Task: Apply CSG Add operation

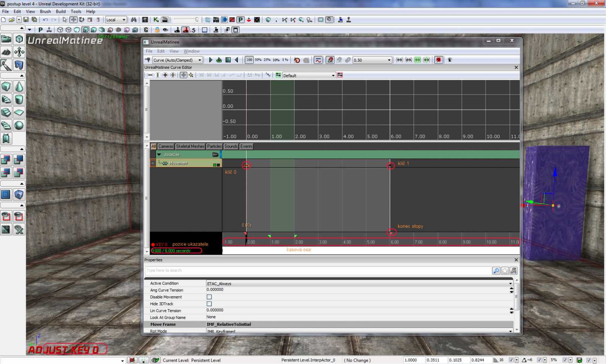Action: pyautogui.click(x=6, y=160)
